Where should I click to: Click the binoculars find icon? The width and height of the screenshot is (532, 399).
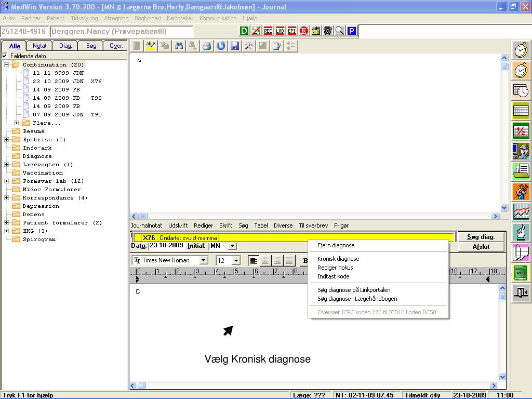179,46
